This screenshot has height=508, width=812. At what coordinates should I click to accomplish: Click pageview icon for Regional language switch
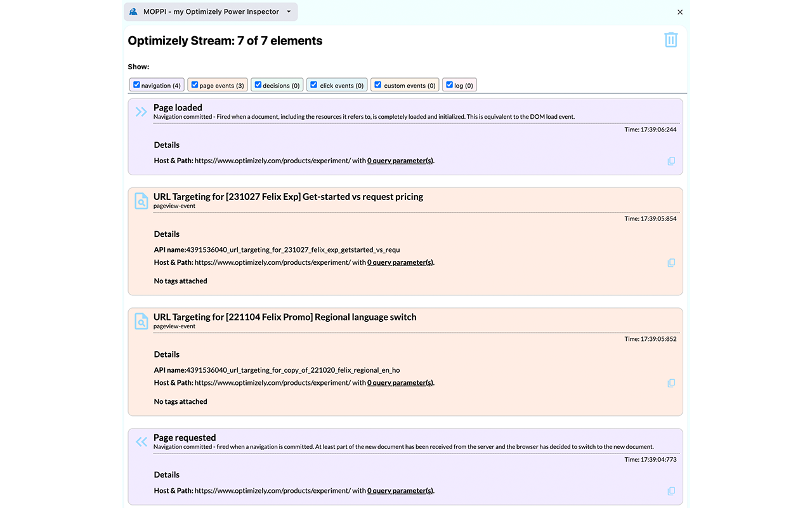pyautogui.click(x=141, y=321)
